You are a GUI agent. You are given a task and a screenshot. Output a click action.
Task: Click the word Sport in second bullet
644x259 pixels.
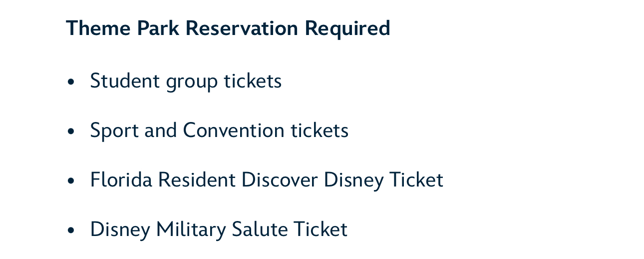(x=114, y=131)
